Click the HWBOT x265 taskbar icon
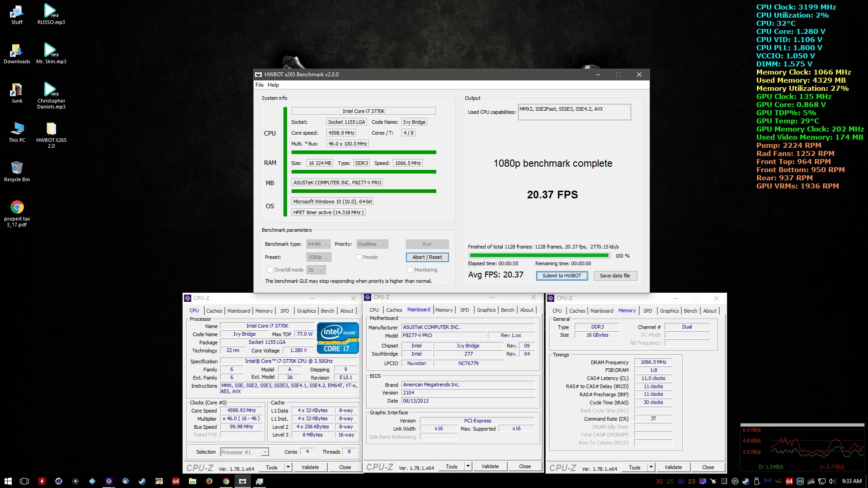The height and width of the screenshot is (488, 868). click(243, 481)
